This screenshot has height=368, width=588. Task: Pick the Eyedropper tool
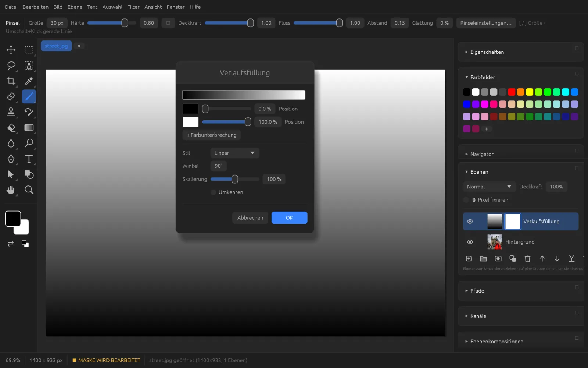click(x=29, y=81)
